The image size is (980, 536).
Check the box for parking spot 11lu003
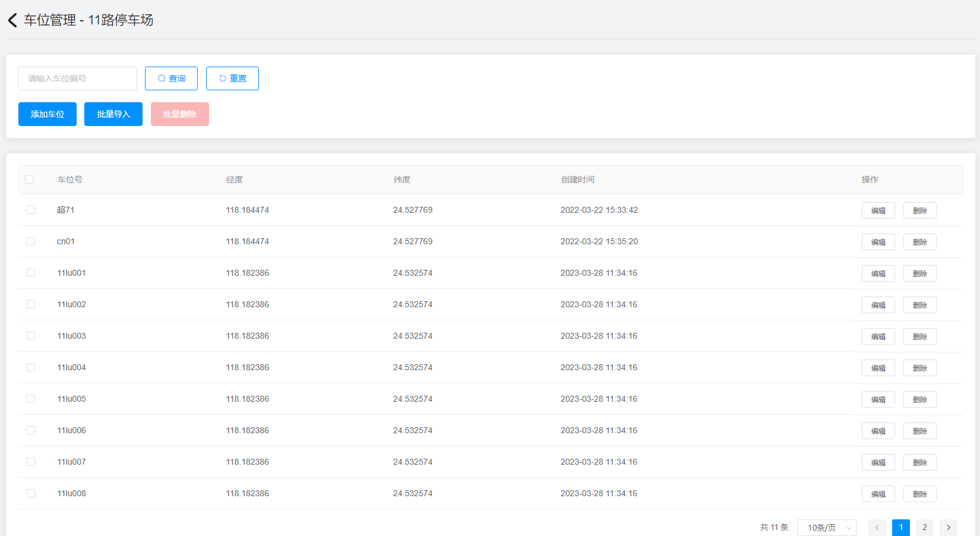(31, 336)
